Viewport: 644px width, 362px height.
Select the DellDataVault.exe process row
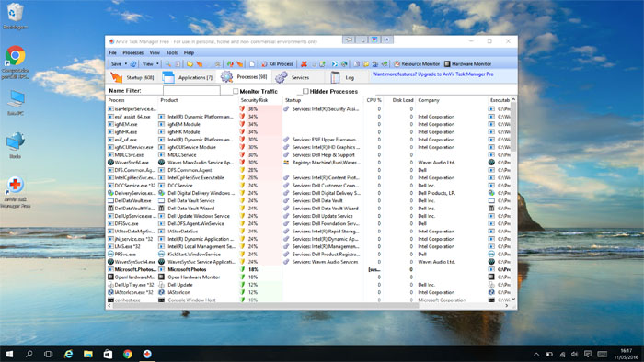(308, 200)
